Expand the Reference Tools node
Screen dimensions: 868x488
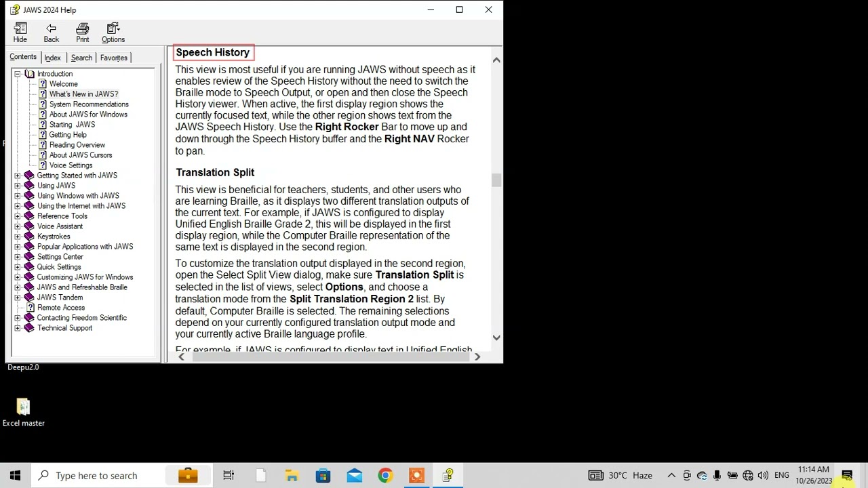coord(18,216)
